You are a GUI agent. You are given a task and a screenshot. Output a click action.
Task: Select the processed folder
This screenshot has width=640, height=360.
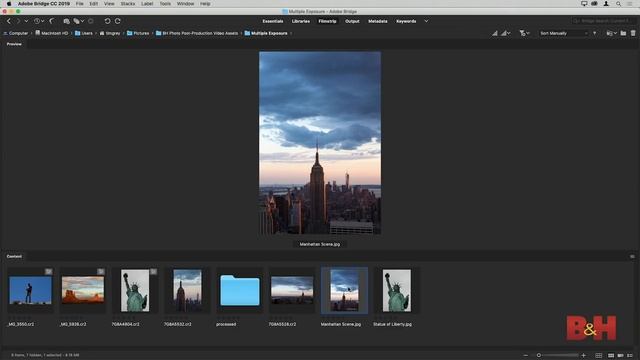(240, 291)
